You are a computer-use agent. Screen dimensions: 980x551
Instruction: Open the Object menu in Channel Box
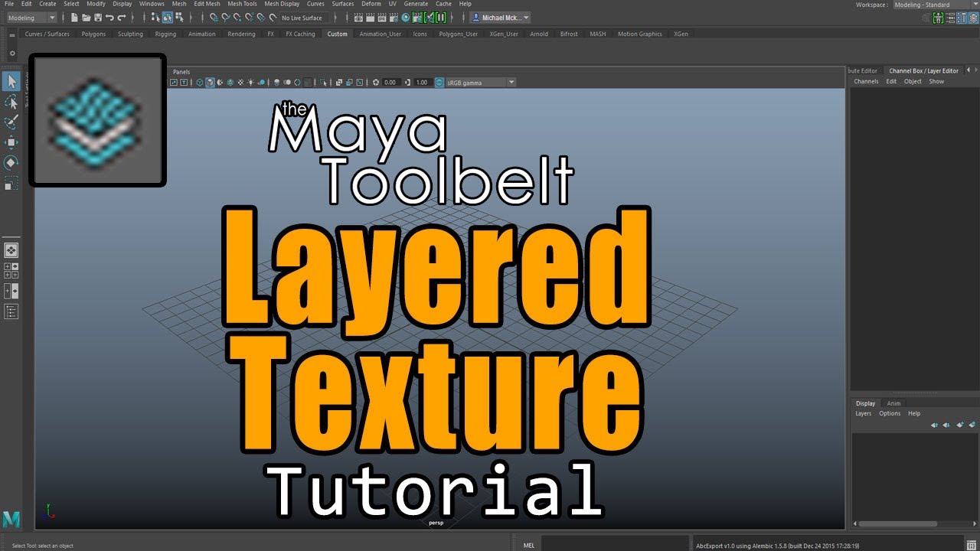click(x=913, y=81)
